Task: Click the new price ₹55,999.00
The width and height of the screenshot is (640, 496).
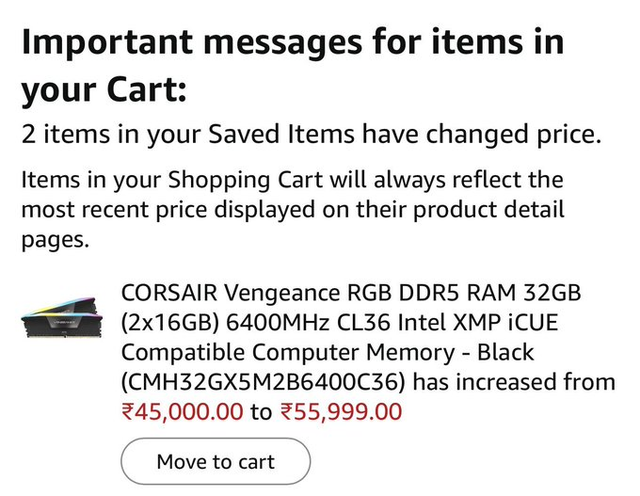Action: [x=340, y=411]
